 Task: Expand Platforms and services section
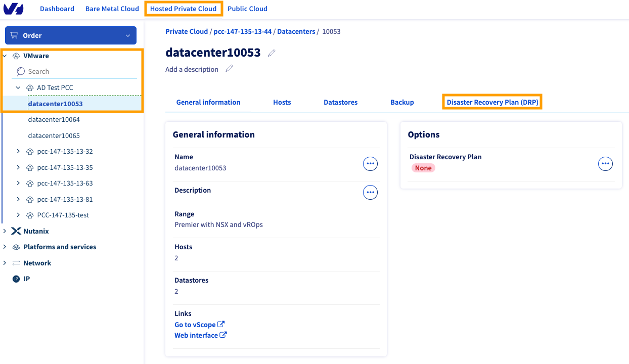5,247
